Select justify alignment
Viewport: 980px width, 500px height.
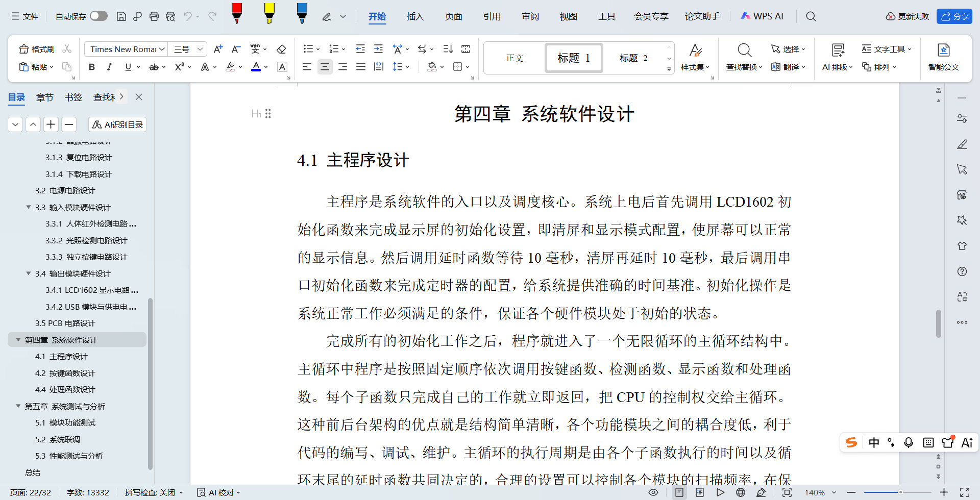tap(361, 67)
